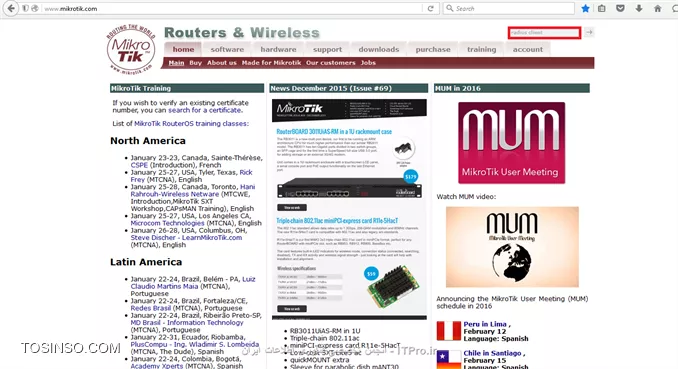
Task: Reload the page with the refresh icon
Action: coord(430,8)
